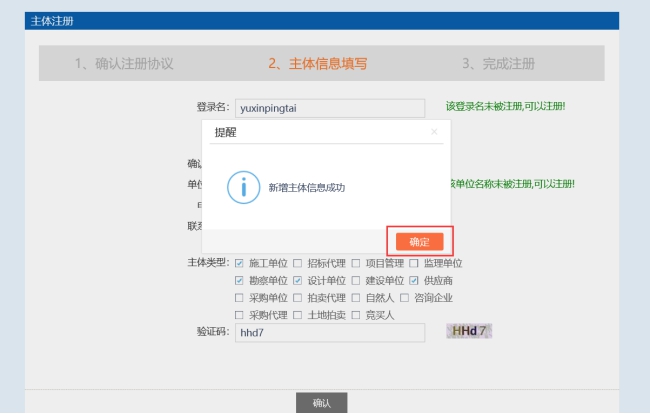Close the 提醒 dialog with the X
Viewport: 650px width, 414px height.
click(x=434, y=131)
